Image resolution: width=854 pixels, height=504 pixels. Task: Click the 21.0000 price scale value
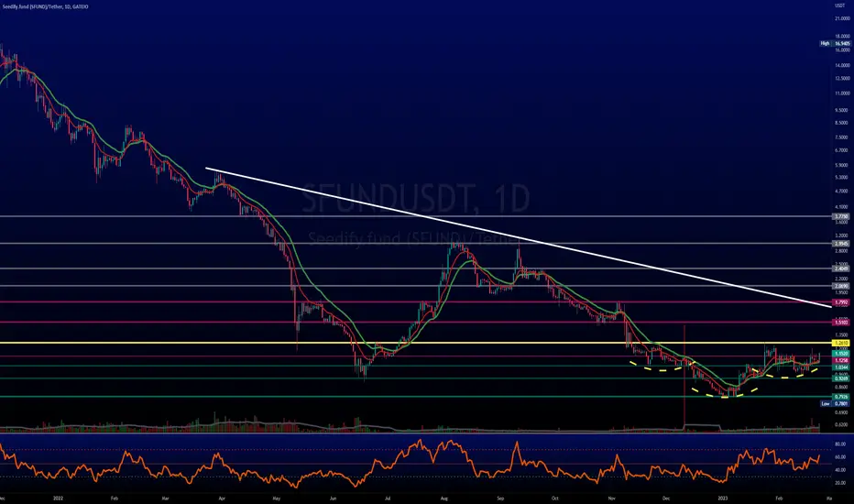tap(842, 18)
